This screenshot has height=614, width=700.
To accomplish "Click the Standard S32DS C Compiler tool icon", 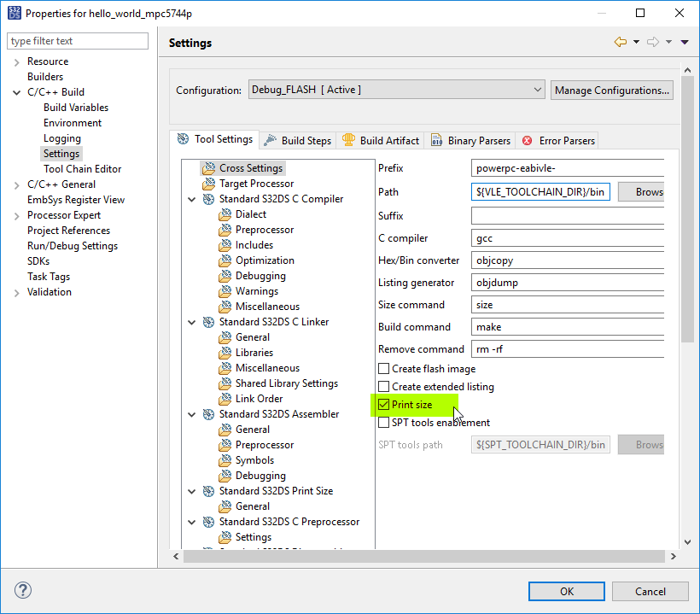I will [208, 199].
